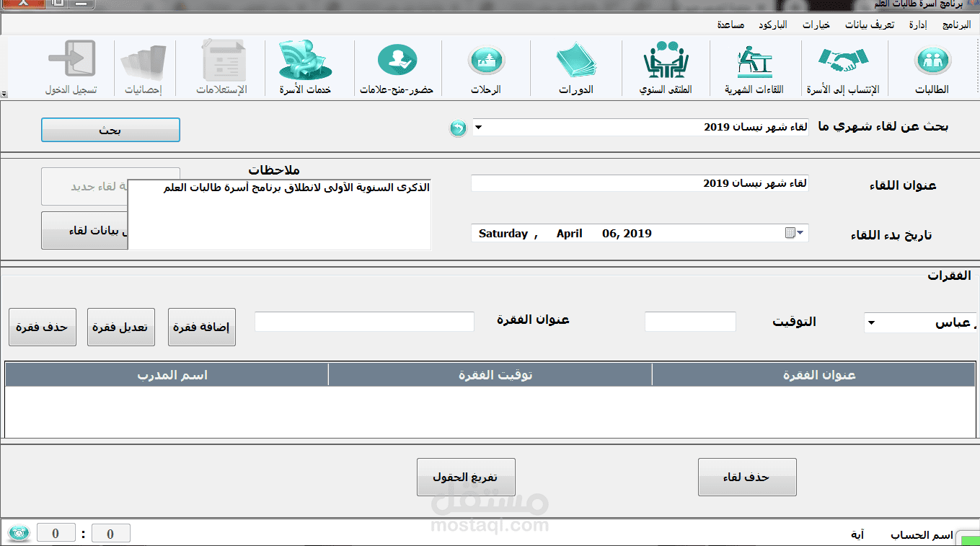
Task: Select the year 2019 in the date field
Action: [638, 234]
